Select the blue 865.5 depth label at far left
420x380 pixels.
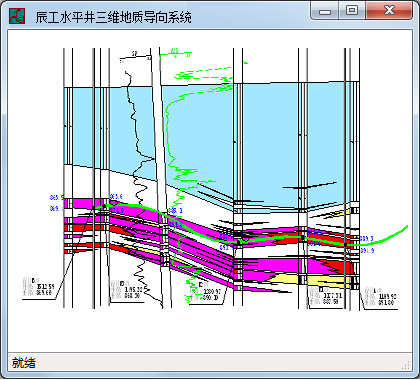tap(57, 197)
